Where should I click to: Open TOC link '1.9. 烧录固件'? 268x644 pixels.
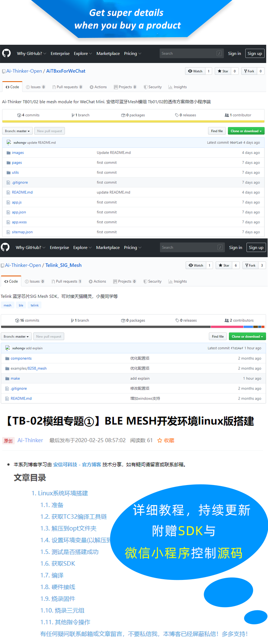click(x=58, y=599)
